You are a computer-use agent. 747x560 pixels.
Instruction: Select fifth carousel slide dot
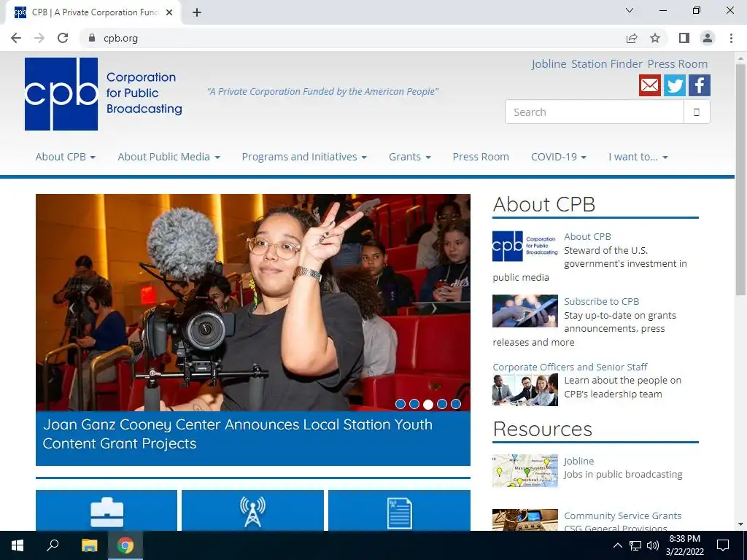pyautogui.click(x=456, y=404)
